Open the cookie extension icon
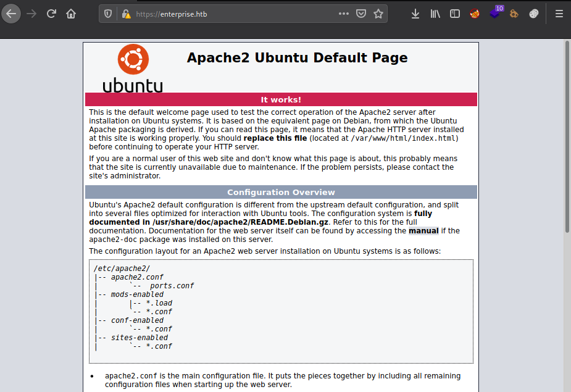 click(x=534, y=14)
